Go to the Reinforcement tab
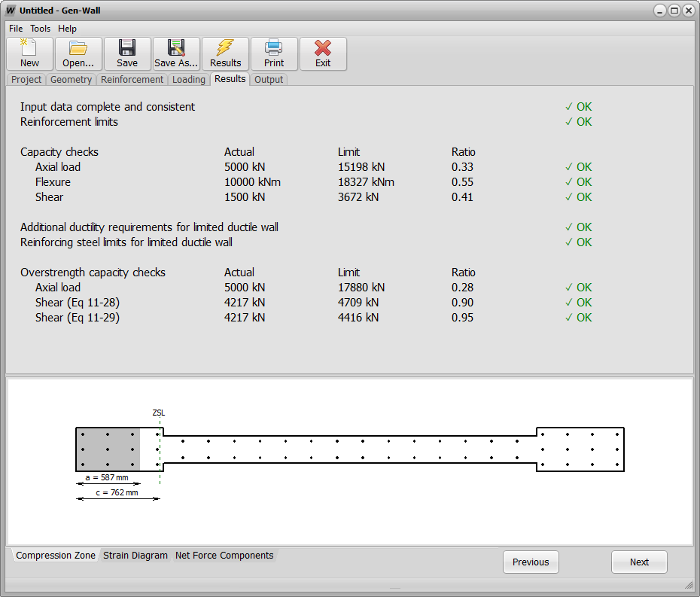This screenshot has width=700, height=597. point(132,80)
